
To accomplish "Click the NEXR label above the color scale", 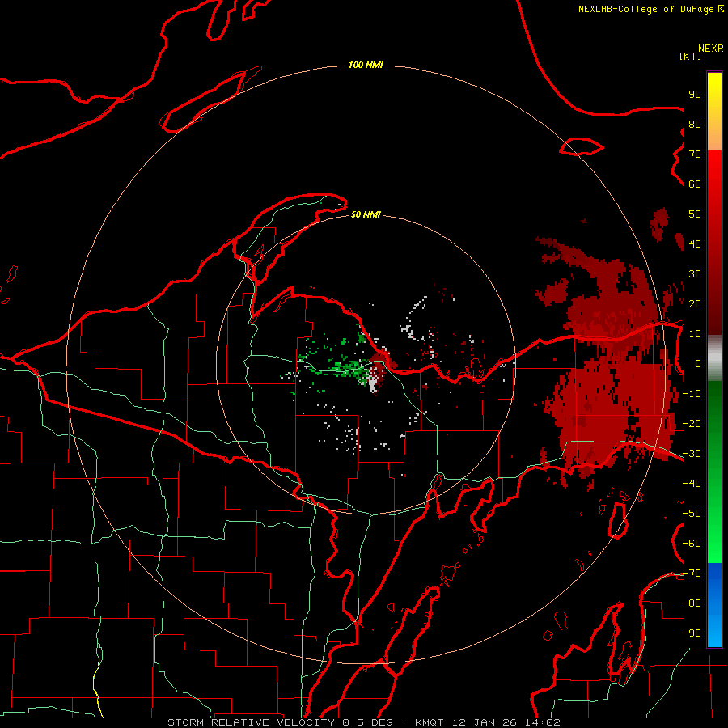I will 711,49.
